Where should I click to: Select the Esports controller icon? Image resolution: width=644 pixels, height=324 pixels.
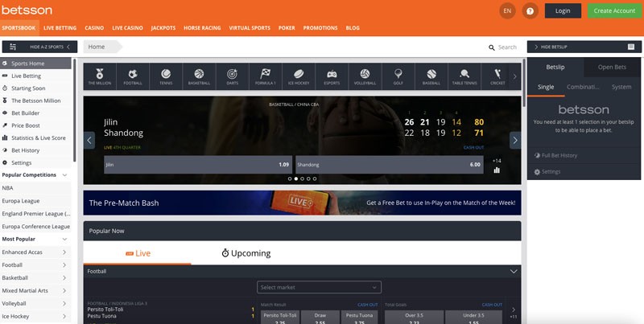point(332,76)
